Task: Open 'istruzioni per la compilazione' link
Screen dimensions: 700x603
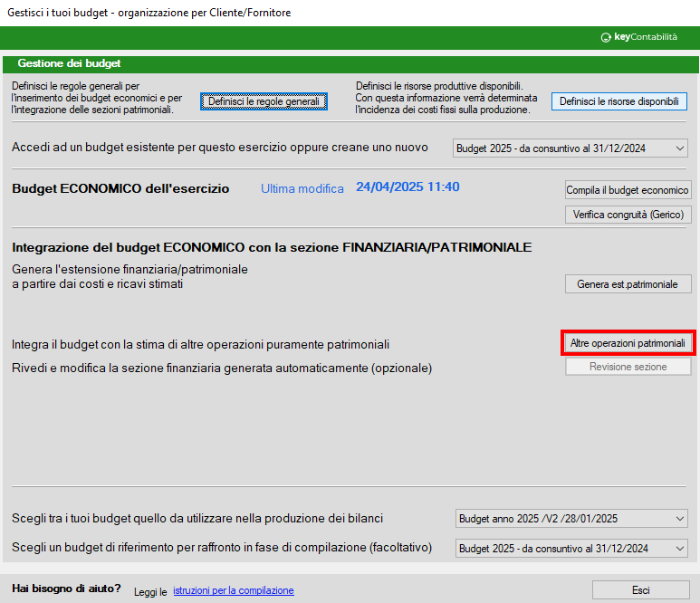Action: (234, 590)
